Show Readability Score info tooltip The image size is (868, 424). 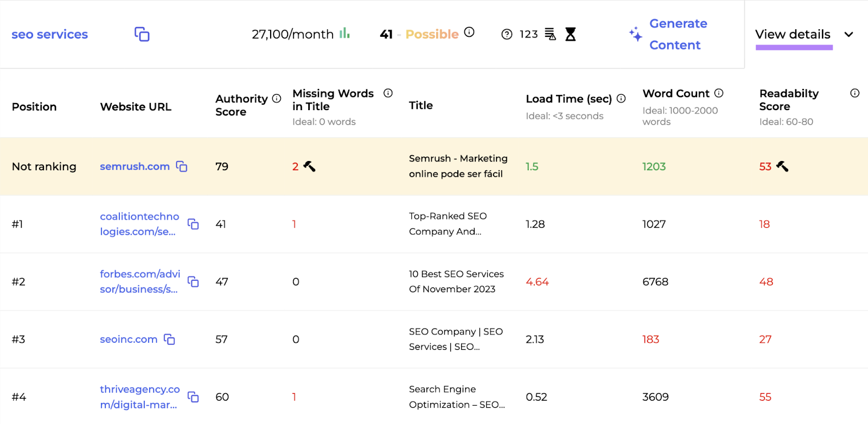(x=855, y=93)
